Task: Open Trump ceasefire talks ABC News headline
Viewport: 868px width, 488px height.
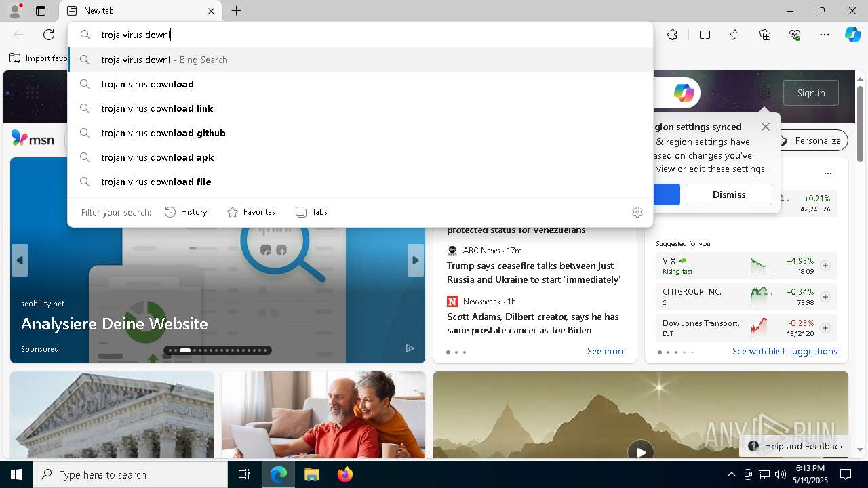Action: 534,272
